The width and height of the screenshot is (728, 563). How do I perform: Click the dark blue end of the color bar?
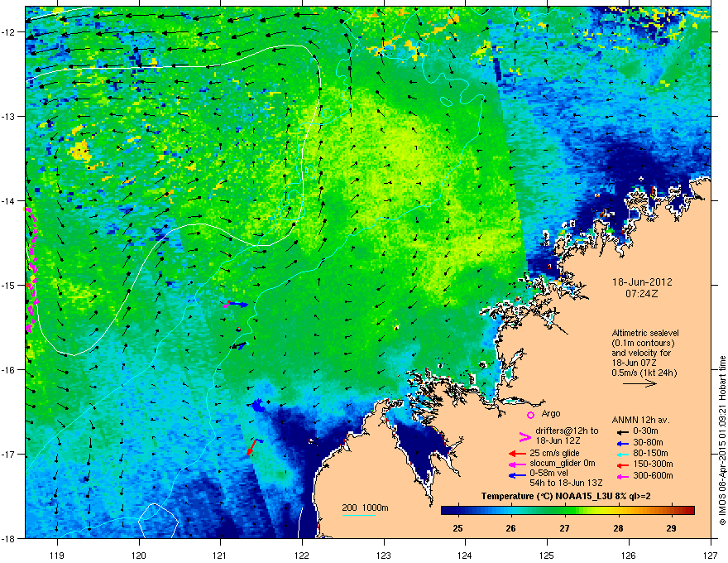point(446,511)
